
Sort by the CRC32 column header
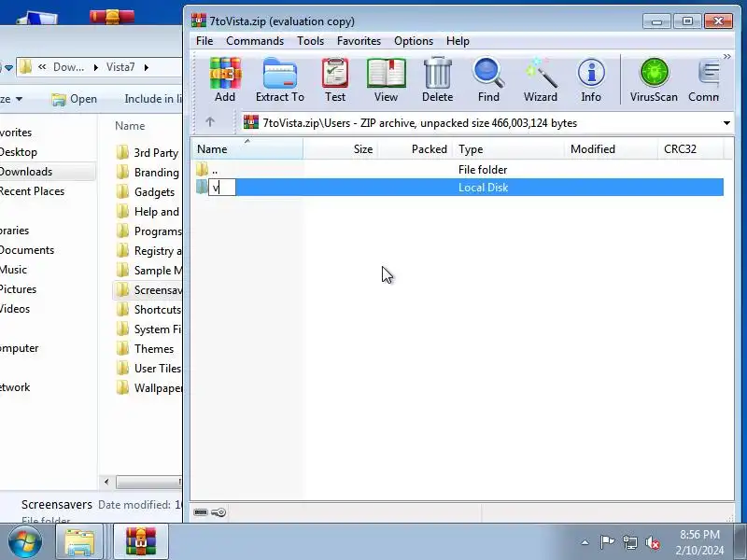pos(690,149)
